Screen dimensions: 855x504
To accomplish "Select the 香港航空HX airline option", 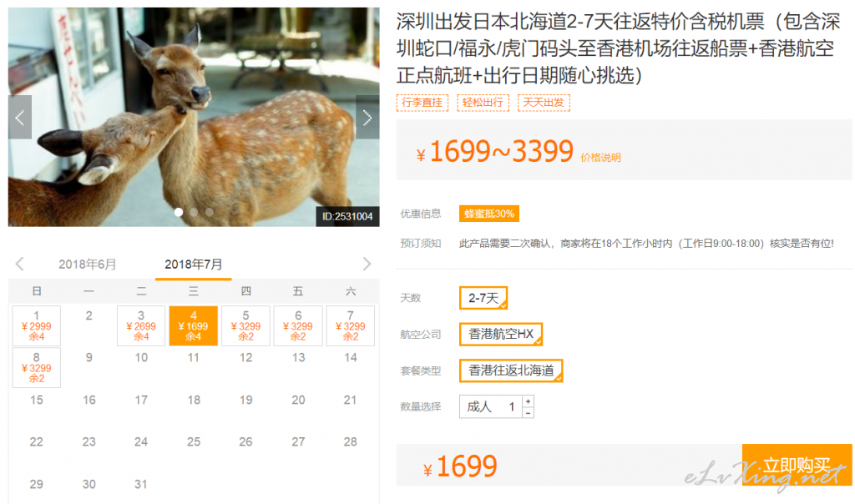I will (x=501, y=334).
